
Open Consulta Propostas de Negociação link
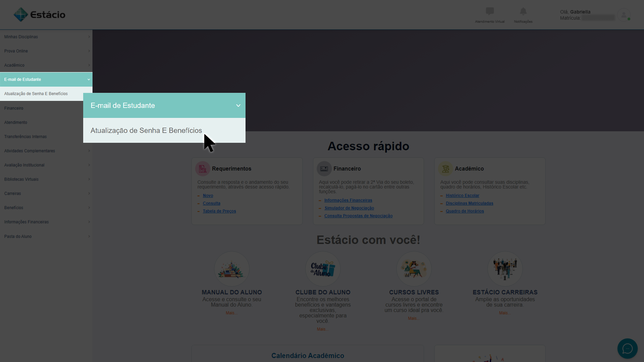(358, 216)
